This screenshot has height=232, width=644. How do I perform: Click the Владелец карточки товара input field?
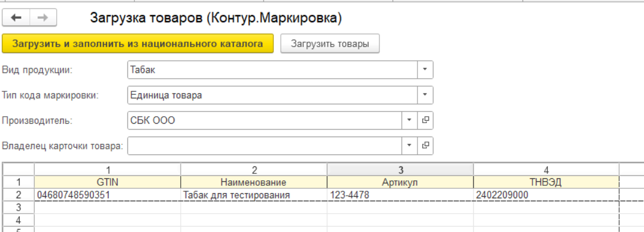[264, 145]
